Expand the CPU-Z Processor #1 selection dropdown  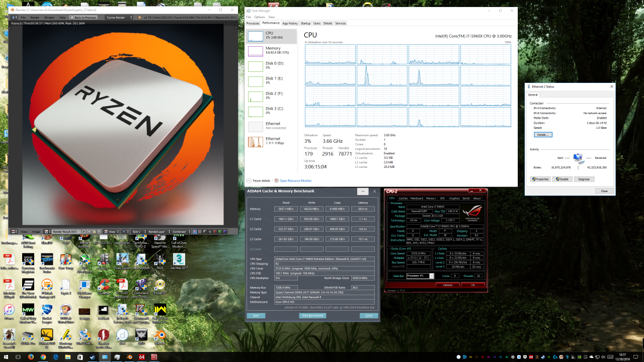(x=431, y=276)
